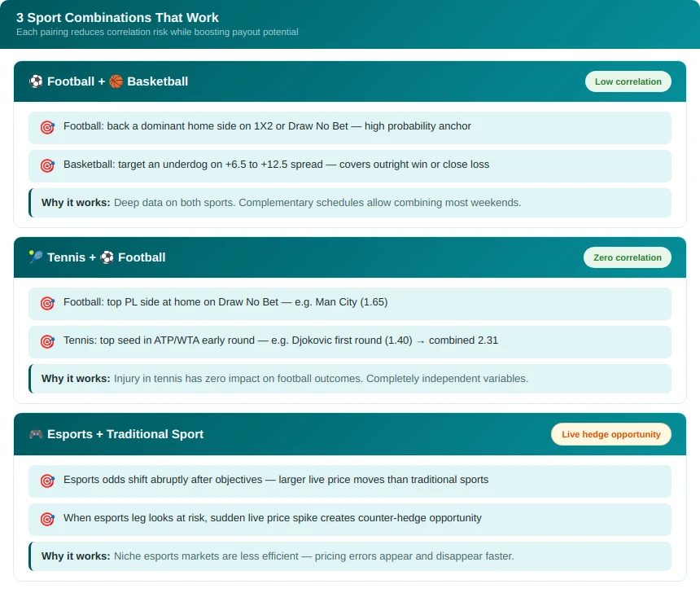Image resolution: width=700 pixels, height=593 pixels.
Task: Click text 'Basketball: target an underdog on +6.5 to +12.5 spread'
Action: coord(277,165)
